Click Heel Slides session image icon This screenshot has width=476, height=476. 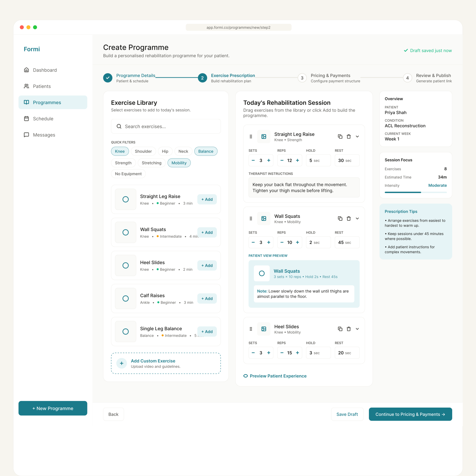[264, 329]
